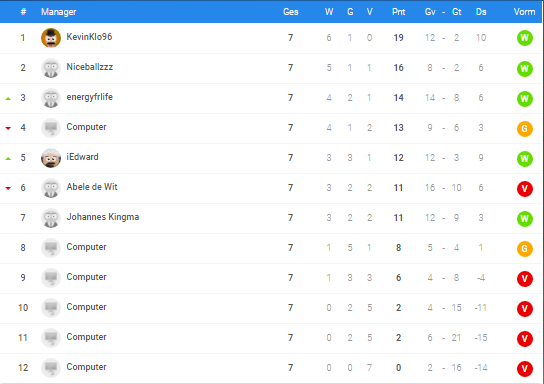The width and height of the screenshot is (544, 384).
Task: Click the computer avatar icon in row 12
Action: click(51, 368)
